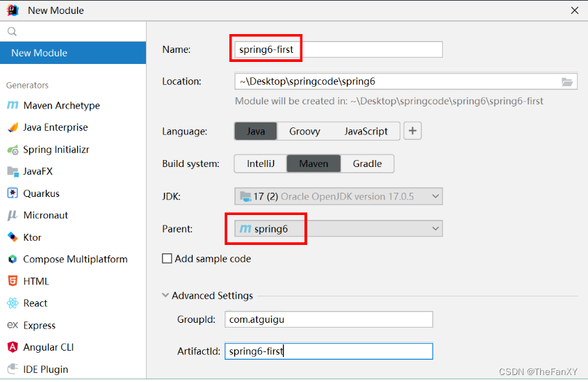Viewport: 588px width, 382px height.
Task: Set build system to Gradle
Action: pos(367,164)
